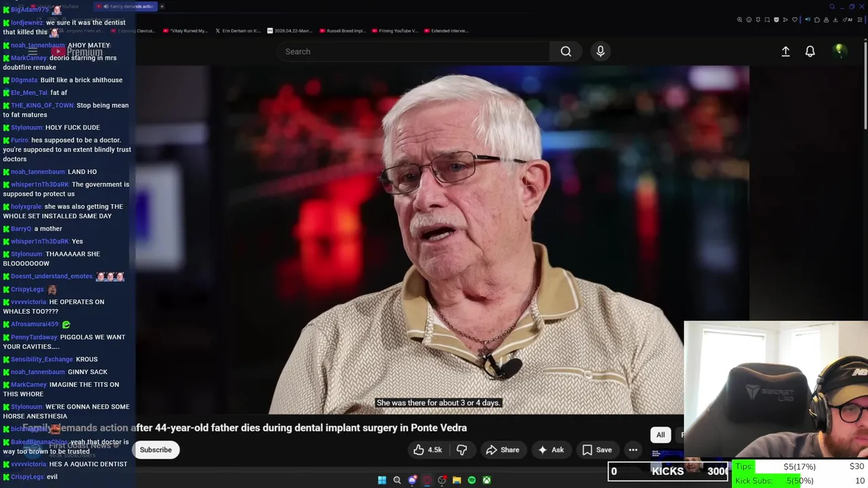Screen dimensions: 868x488
Task: Open Spotify from the taskbar
Action: [x=472, y=480]
